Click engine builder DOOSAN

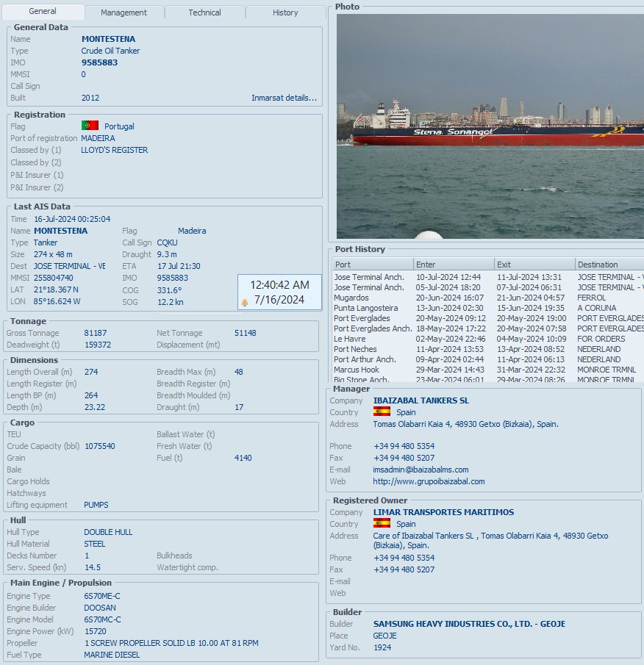coord(100,608)
